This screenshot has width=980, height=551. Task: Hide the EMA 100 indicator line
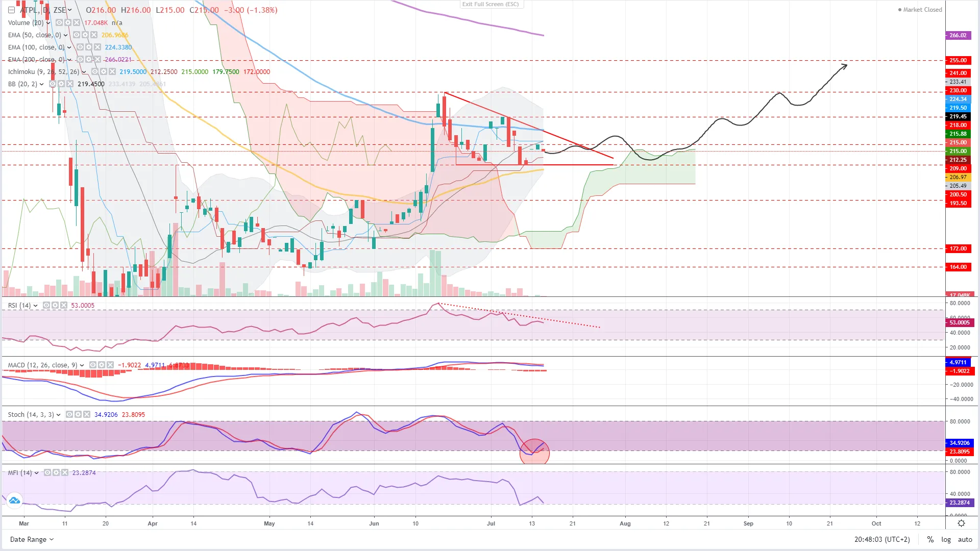click(80, 47)
